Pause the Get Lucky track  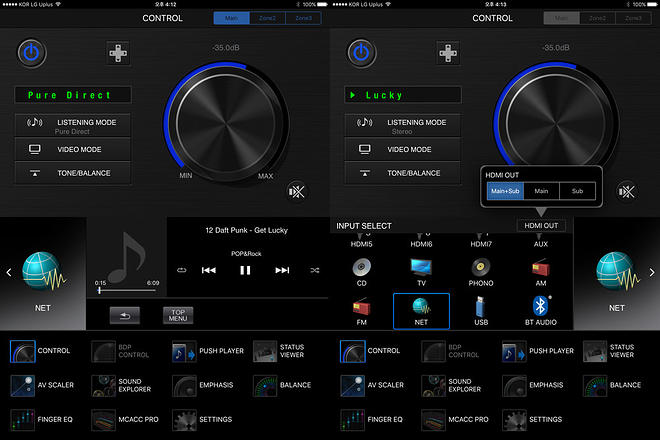(246, 270)
